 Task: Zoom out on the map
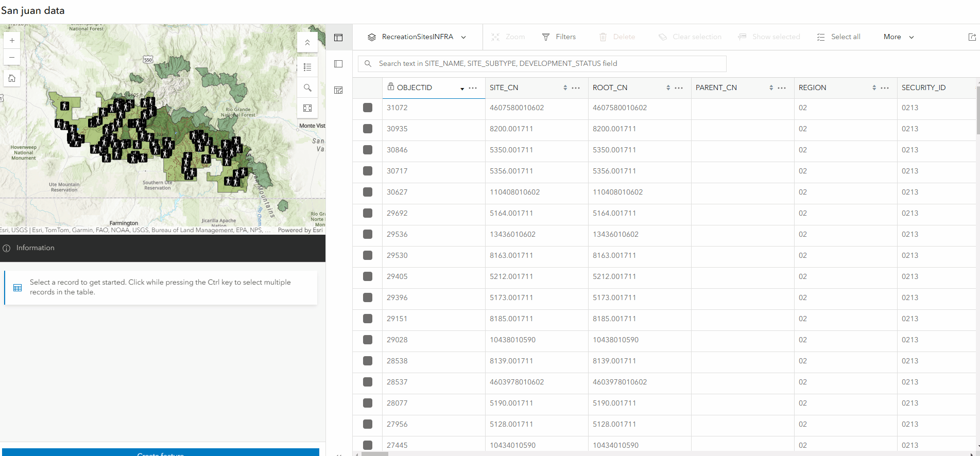click(x=12, y=57)
